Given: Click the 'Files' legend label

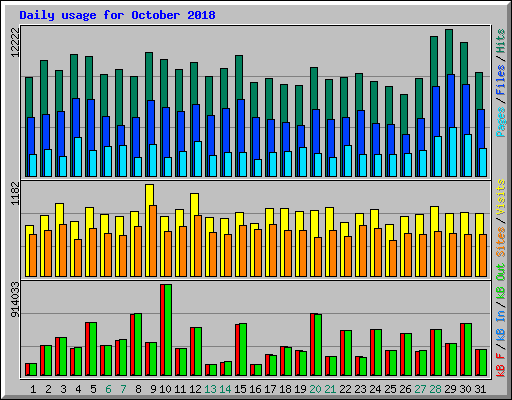Looking at the screenshot, I should [501, 80].
